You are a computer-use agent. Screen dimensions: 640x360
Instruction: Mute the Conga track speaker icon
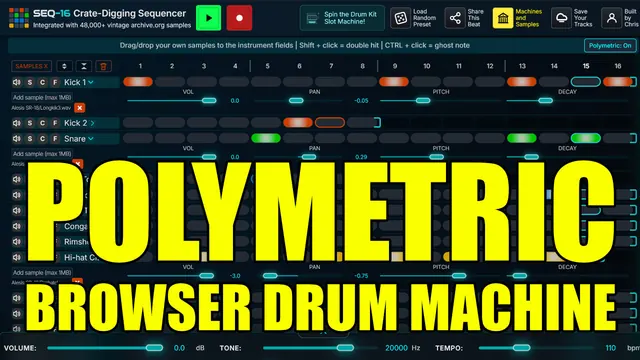click(17, 226)
